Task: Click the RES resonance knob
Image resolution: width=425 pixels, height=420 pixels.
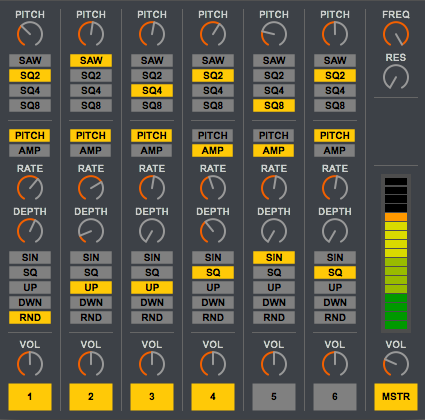Action: (x=396, y=77)
